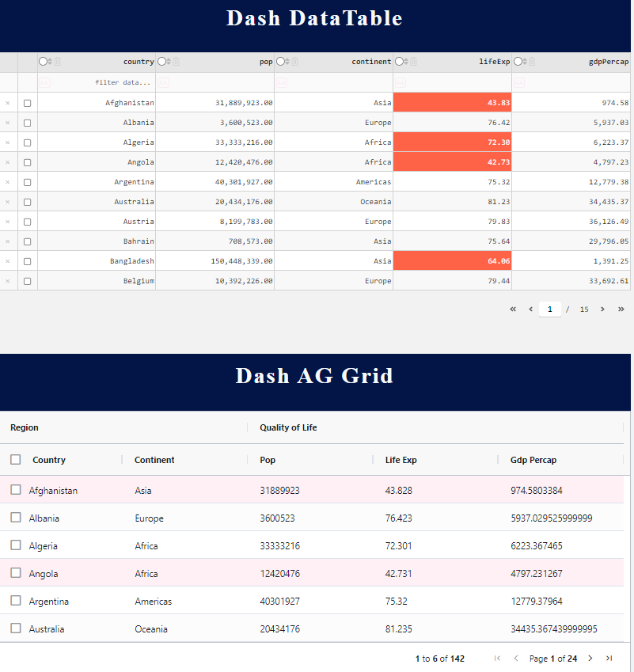Sort AG Grid by Life Exp header
This screenshot has height=672, width=634.
coord(401,460)
